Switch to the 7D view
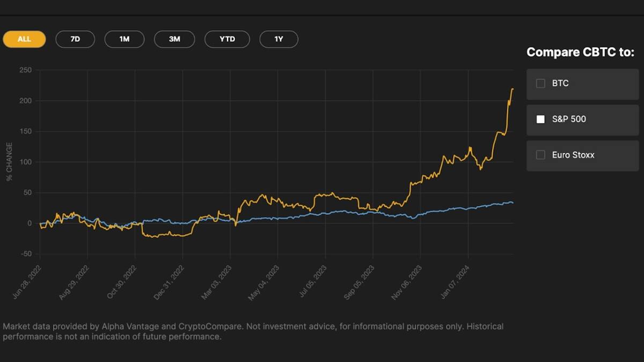 click(75, 39)
